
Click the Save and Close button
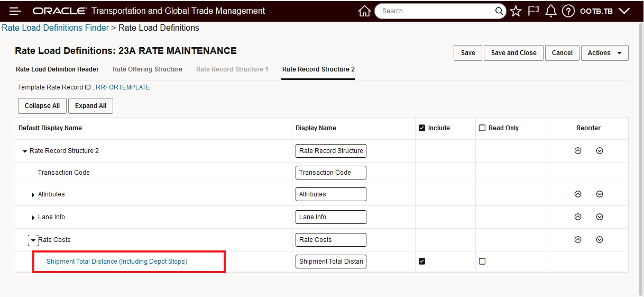point(513,53)
